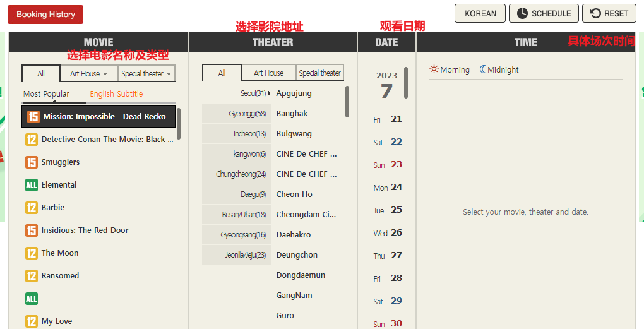Click the movie list scrollbar
644x329 pixels.
click(179, 123)
